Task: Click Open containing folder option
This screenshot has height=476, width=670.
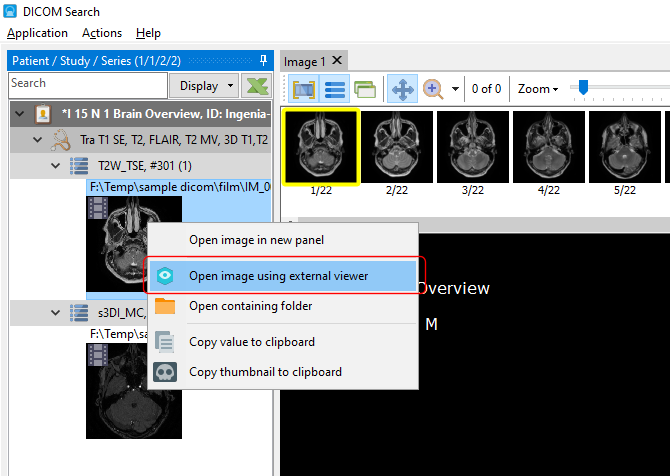Action: [250, 306]
